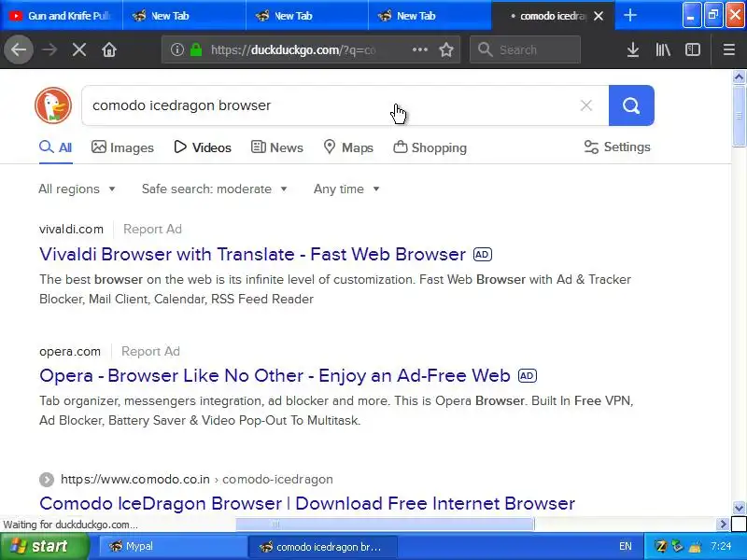The width and height of the screenshot is (747, 560).
Task: Click the green arrow tray icon
Action: pos(678,546)
